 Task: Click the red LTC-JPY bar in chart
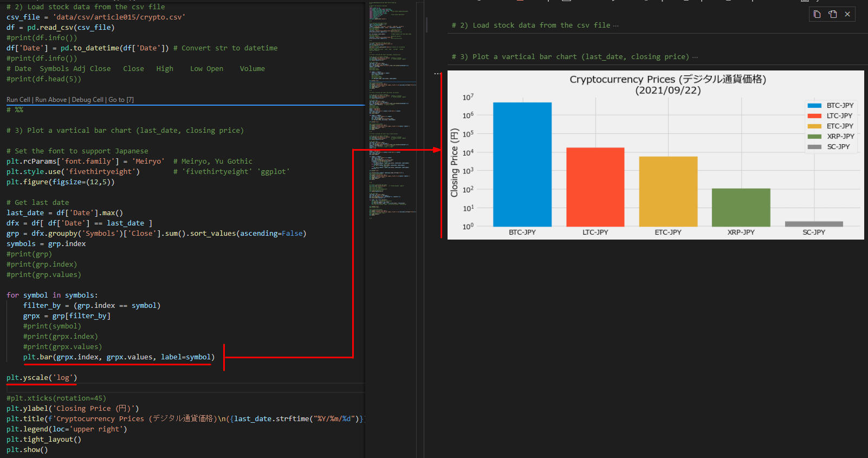click(595, 187)
